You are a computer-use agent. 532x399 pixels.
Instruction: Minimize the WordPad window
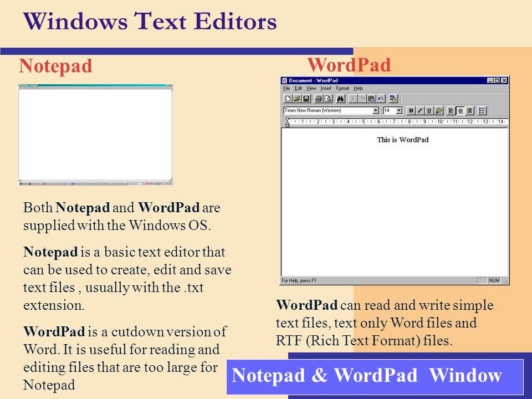click(490, 81)
